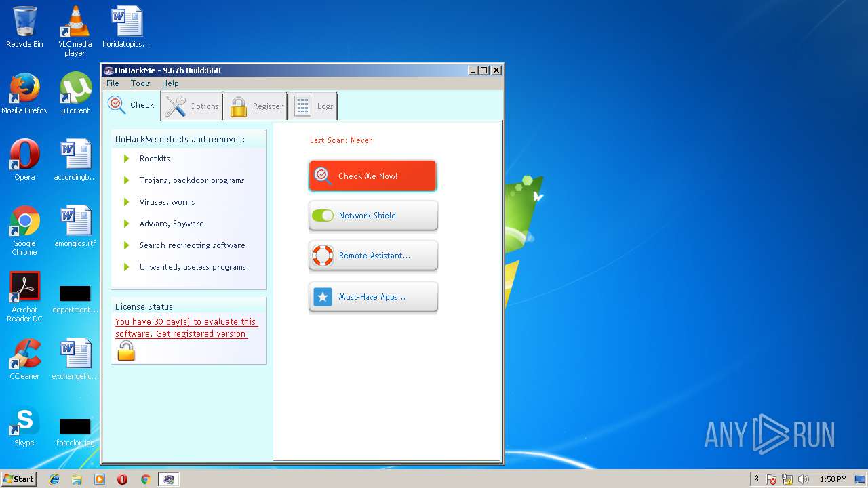This screenshot has height=488, width=868.
Task: Select the VLC media player desktop icon
Action: (x=75, y=30)
